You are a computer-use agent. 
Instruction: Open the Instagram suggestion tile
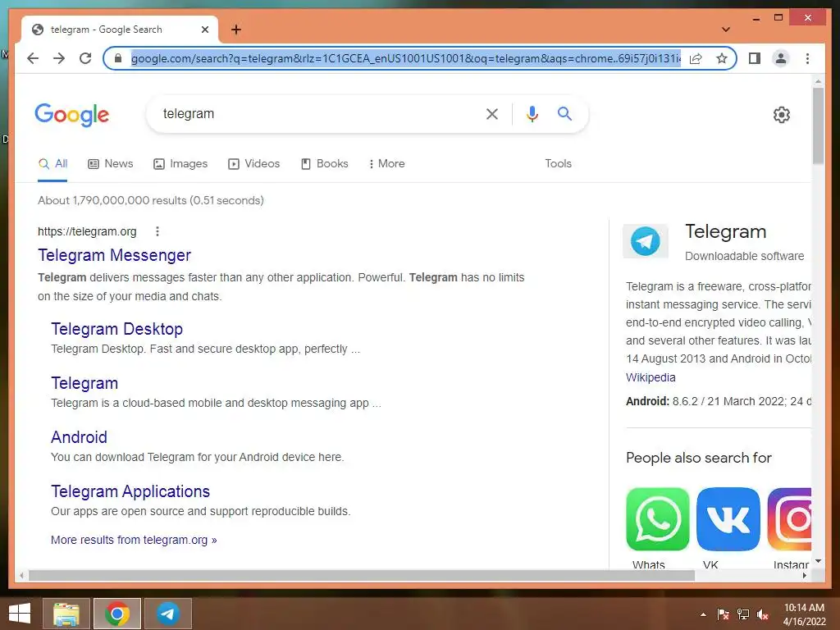click(x=790, y=519)
